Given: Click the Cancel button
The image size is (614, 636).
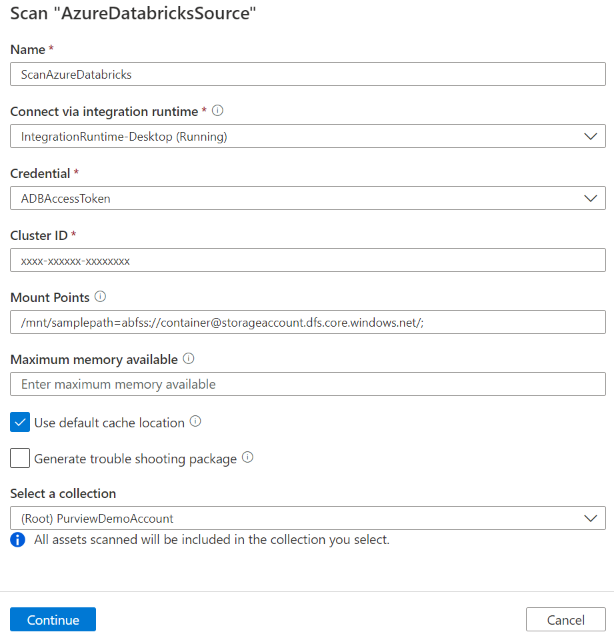Looking at the screenshot, I should point(565,620).
